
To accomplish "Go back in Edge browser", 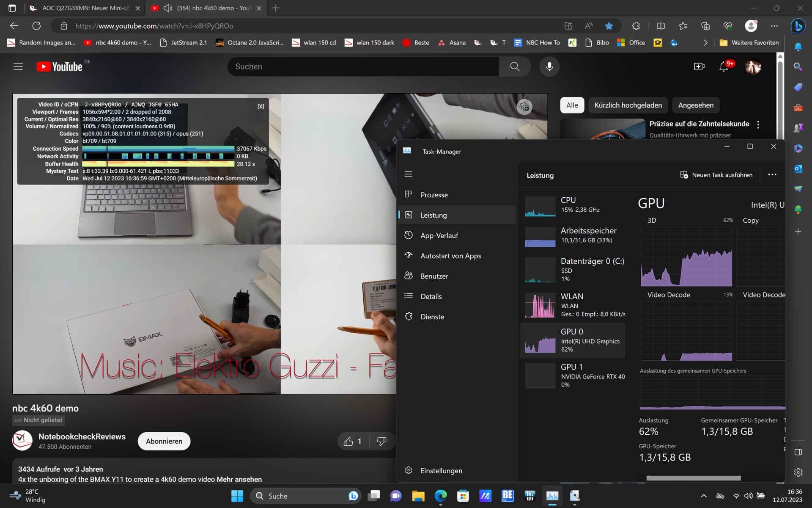I will click(x=14, y=26).
